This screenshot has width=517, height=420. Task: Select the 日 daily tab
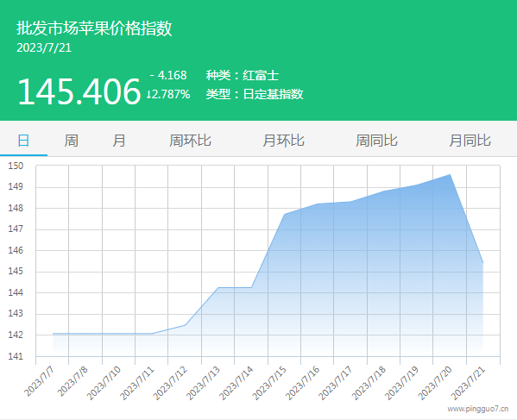pos(23,141)
